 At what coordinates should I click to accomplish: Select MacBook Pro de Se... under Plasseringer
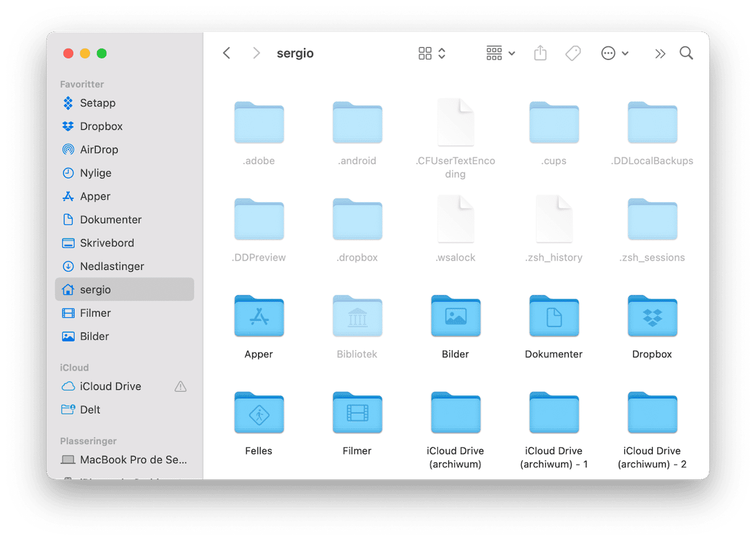(x=124, y=460)
